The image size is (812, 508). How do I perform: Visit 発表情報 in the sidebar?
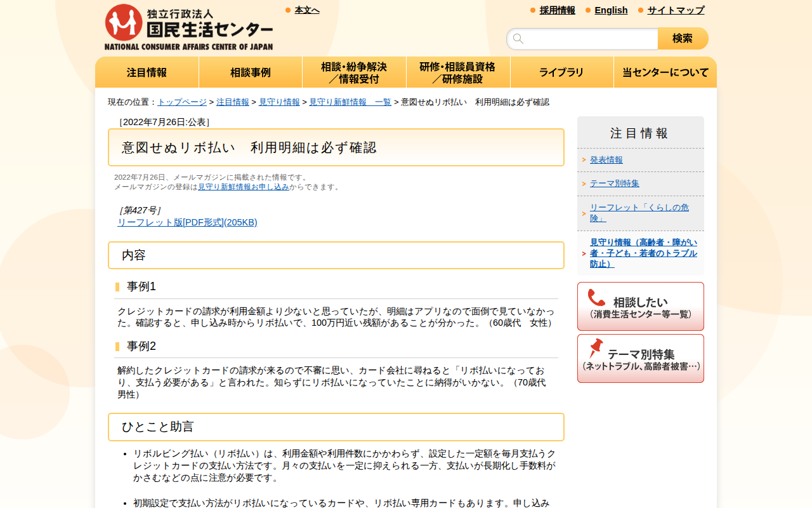(606, 160)
